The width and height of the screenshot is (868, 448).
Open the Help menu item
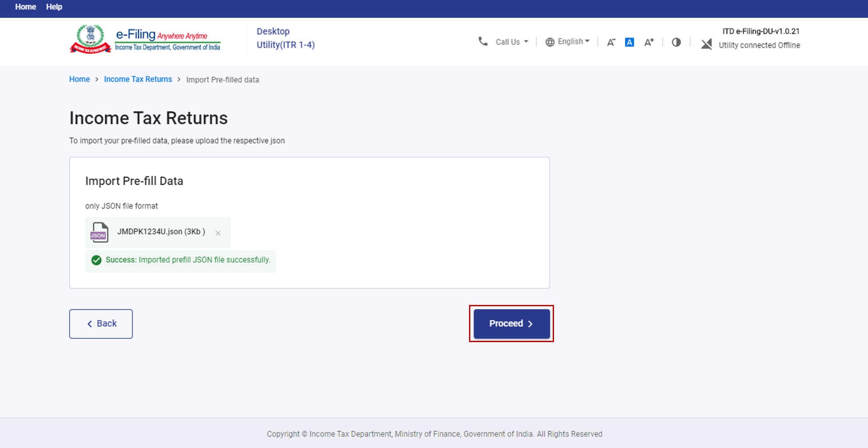[54, 7]
